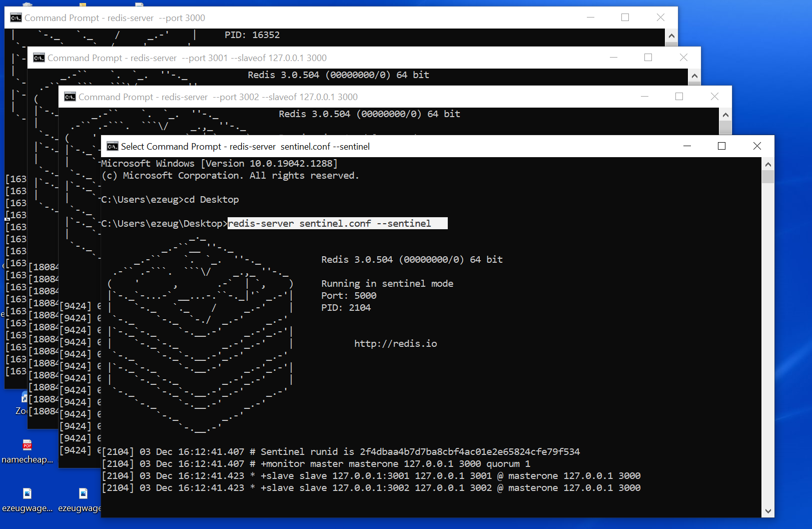
Task: Click the http://redis.io text
Action: click(x=395, y=343)
